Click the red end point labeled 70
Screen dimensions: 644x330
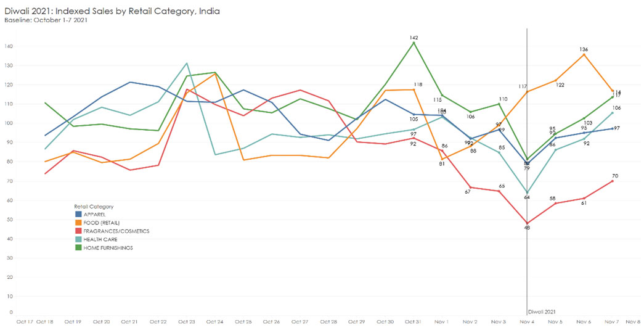point(612,181)
